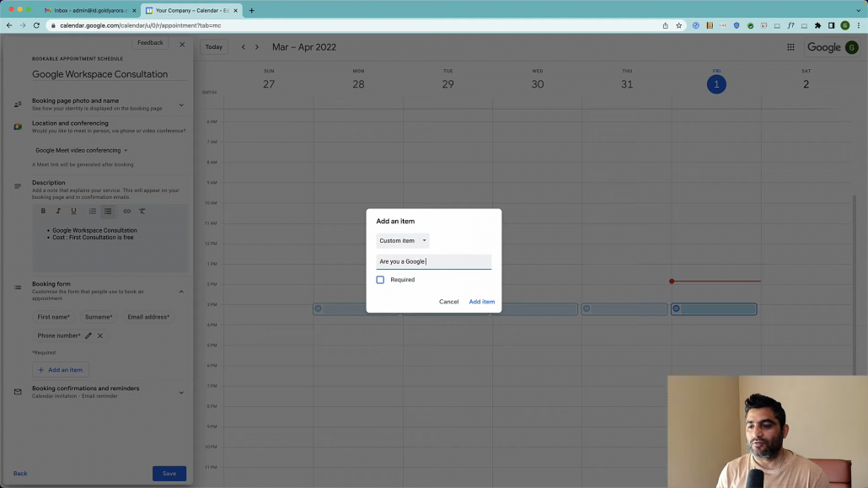
Task: Switch to Your Company Calendar tab
Action: pyautogui.click(x=191, y=10)
